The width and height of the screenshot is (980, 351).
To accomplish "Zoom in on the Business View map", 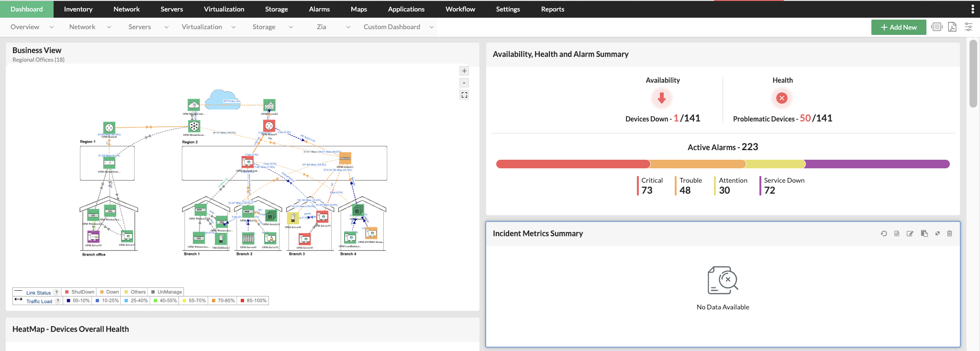I will tap(464, 71).
